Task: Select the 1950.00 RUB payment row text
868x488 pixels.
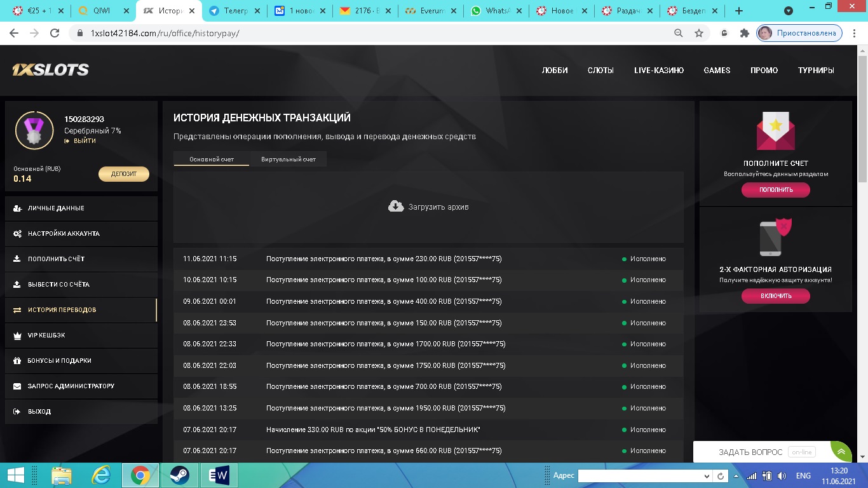Action: (386, 409)
